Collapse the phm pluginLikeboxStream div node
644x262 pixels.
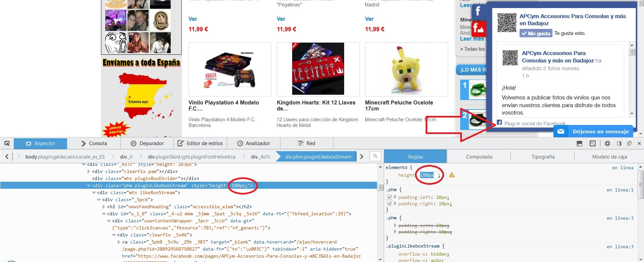[x=89, y=185]
